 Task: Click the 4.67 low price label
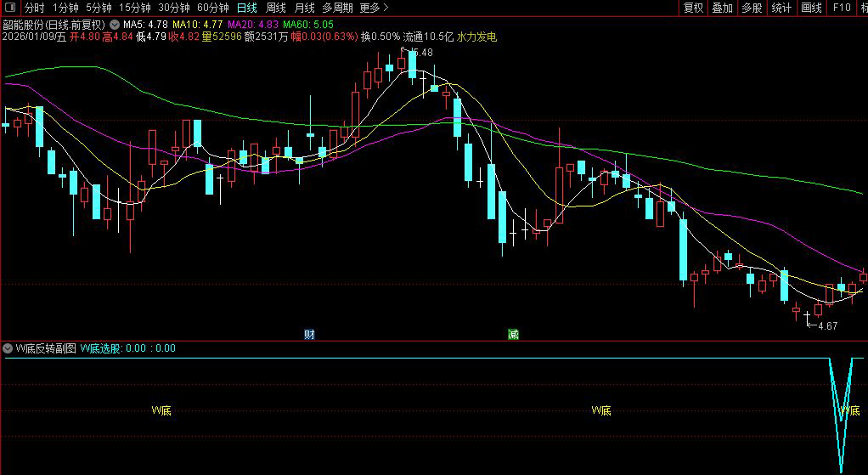(x=827, y=326)
